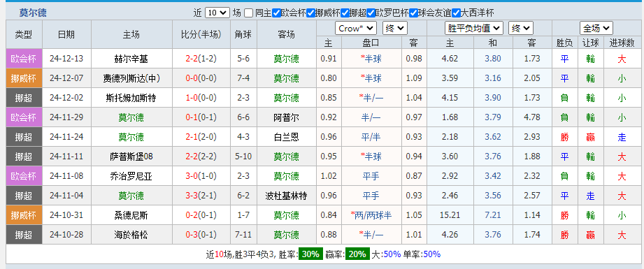Click the 2-2(1-2) score on 24-12-13 row
Screen dimensions: 644x269
point(201,59)
